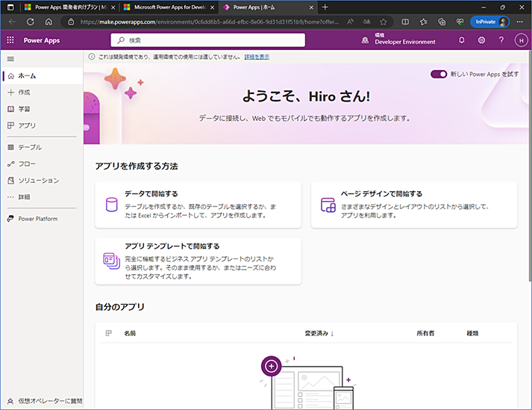Click InPrivate profile button

point(489,22)
